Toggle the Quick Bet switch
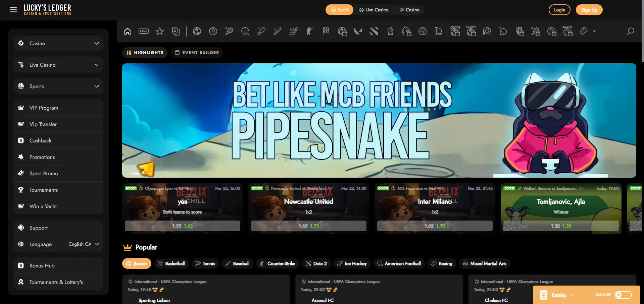Viewport: 644px width, 304px height. 623,295
